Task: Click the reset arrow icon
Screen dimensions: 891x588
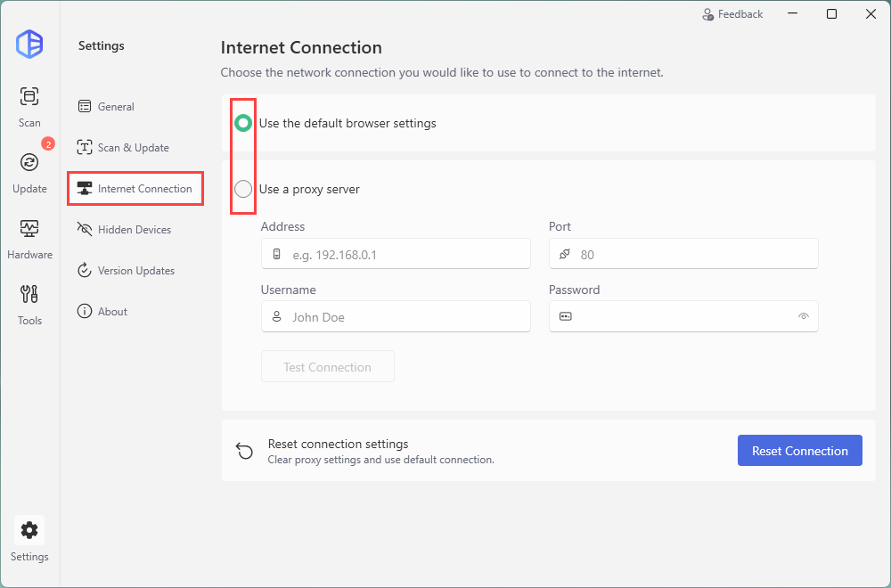Action: click(244, 451)
